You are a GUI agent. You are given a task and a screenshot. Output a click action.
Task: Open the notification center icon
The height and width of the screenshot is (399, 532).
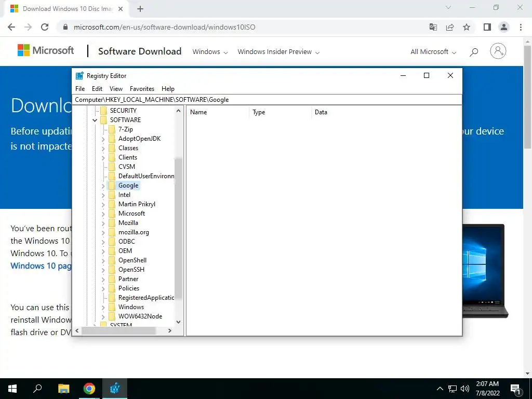pyautogui.click(x=516, y=389)
